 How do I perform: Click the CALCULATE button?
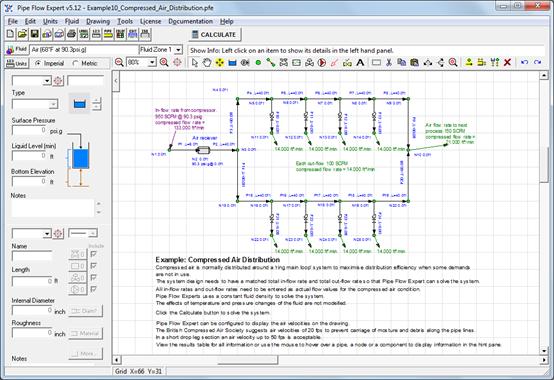(214, 35)
